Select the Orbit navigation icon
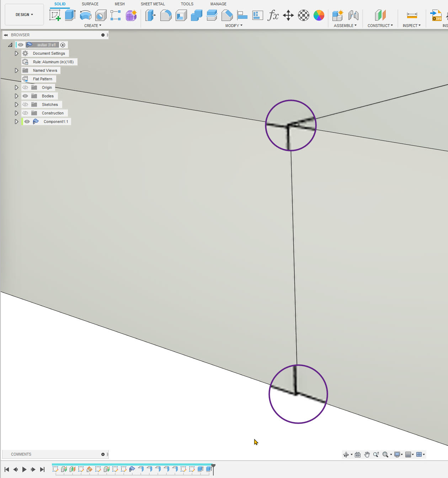Viewport: 448px width, 478px height. [x=347, y=454]
